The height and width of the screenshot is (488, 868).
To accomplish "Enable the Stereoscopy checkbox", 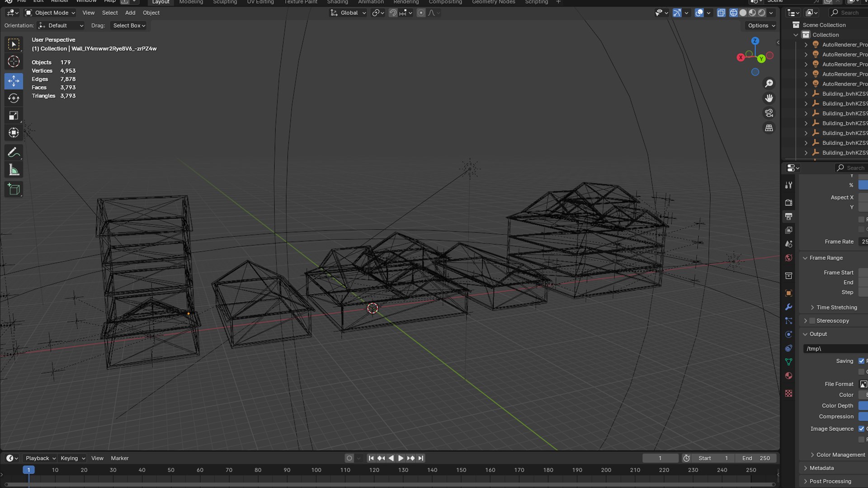I will click(812, 321).
